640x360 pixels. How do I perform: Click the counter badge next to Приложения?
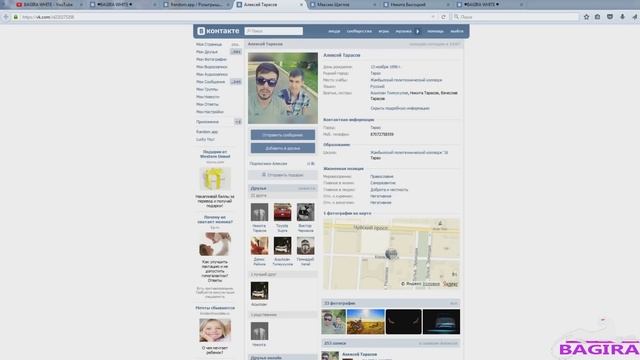(x=238, y=122)
